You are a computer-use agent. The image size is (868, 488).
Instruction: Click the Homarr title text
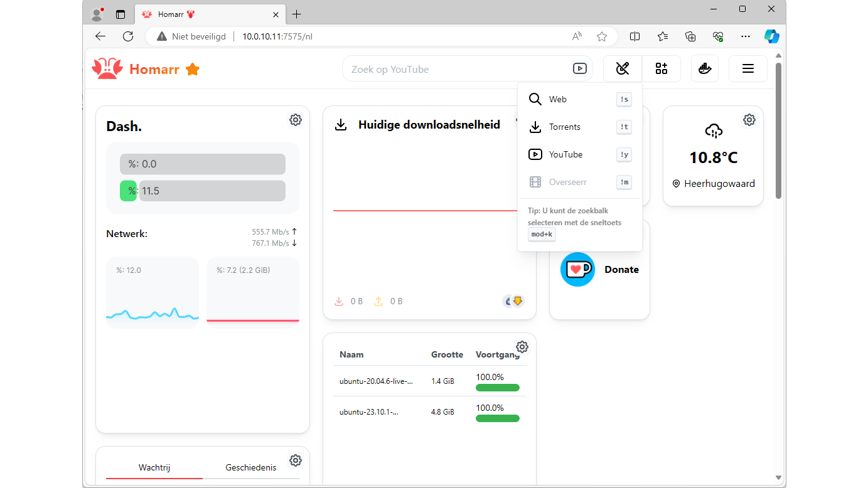(154, 69)
